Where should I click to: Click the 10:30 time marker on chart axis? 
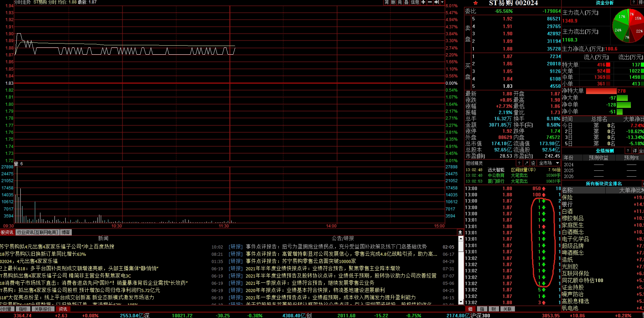116,226
